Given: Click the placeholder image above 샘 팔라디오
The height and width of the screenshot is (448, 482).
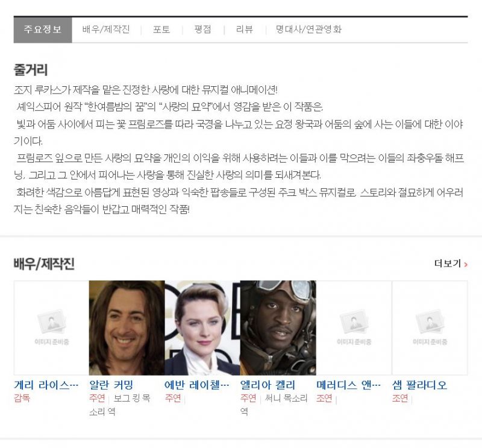Looking at the screenshot, I should coord(430,327).
